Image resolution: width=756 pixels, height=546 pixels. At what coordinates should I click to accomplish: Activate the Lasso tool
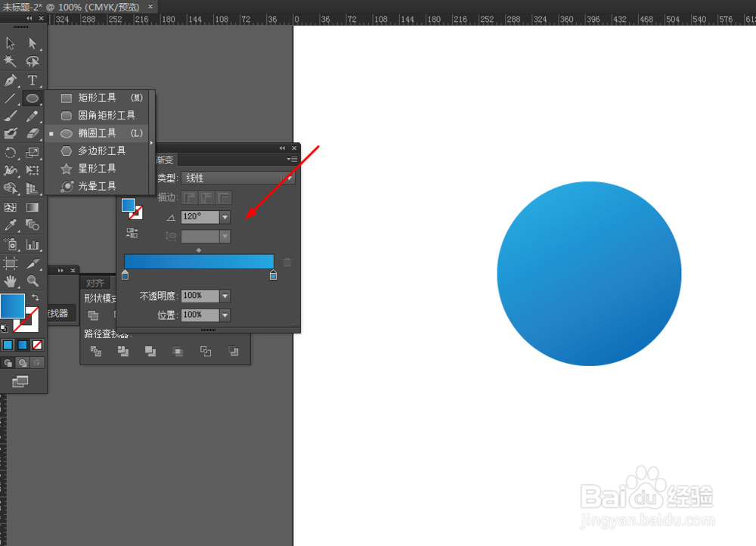point(33,61)
